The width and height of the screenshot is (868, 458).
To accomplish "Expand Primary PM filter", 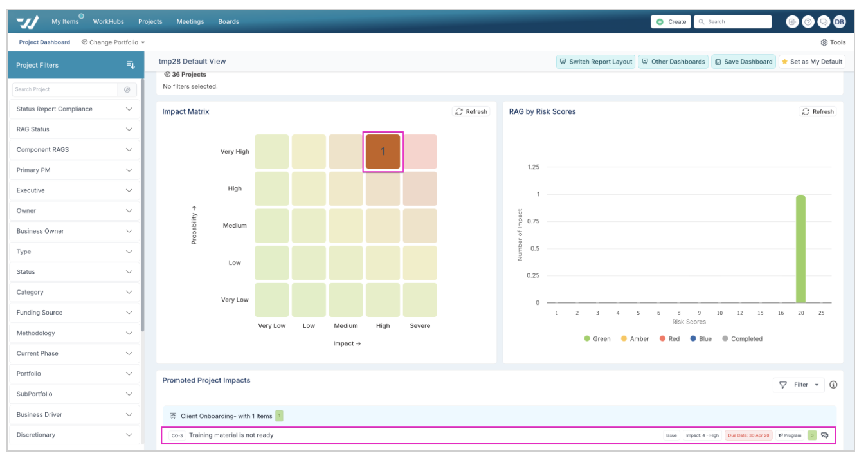I will pos(75,170).
